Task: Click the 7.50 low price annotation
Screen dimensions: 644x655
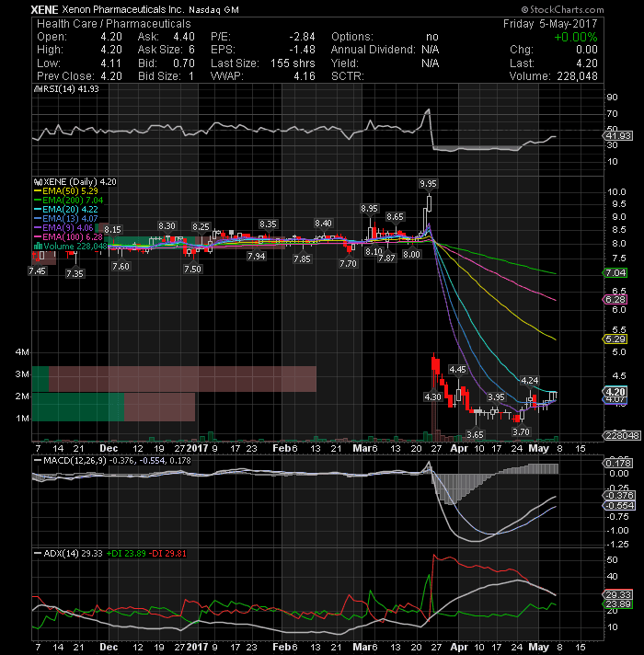Action: click(192, 269)
